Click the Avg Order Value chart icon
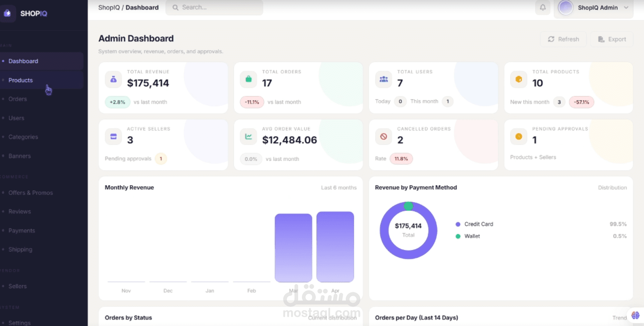 tap(248, 136)
